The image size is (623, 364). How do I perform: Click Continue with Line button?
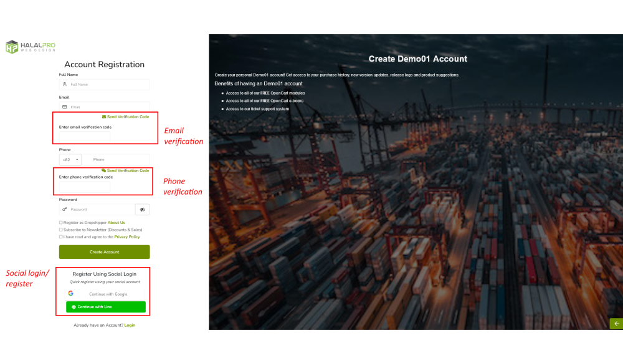(106, 307)
